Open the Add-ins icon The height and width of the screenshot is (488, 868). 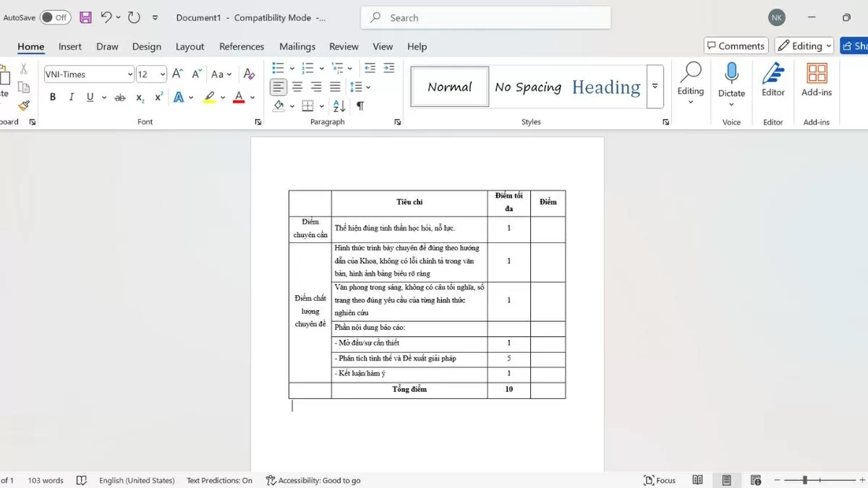[817, 73]
